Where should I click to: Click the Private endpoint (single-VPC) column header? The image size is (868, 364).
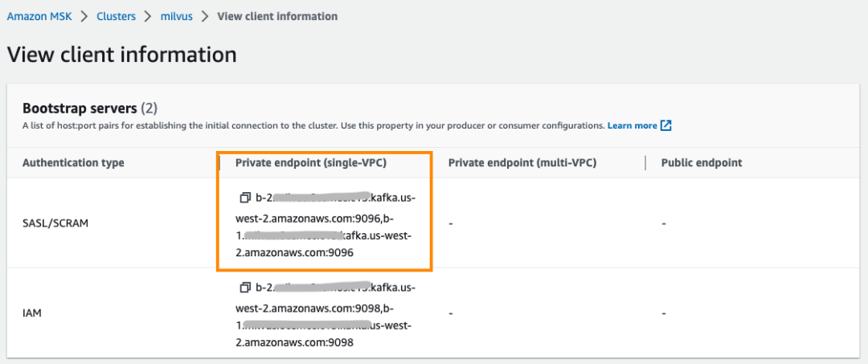tap(310, 162)
